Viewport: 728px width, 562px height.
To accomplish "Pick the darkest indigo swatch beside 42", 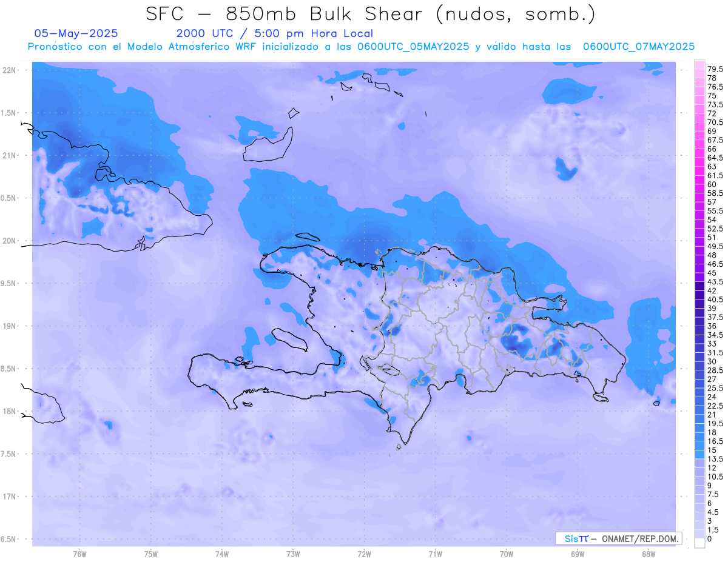I will click(x=699, y=286).
